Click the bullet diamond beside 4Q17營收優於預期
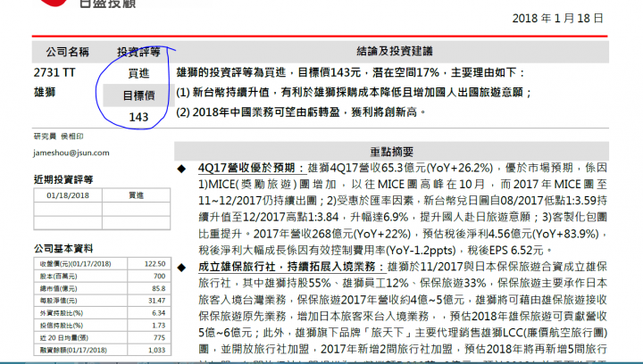The height and width of the screenshot is (364, 643). [181, 169]
